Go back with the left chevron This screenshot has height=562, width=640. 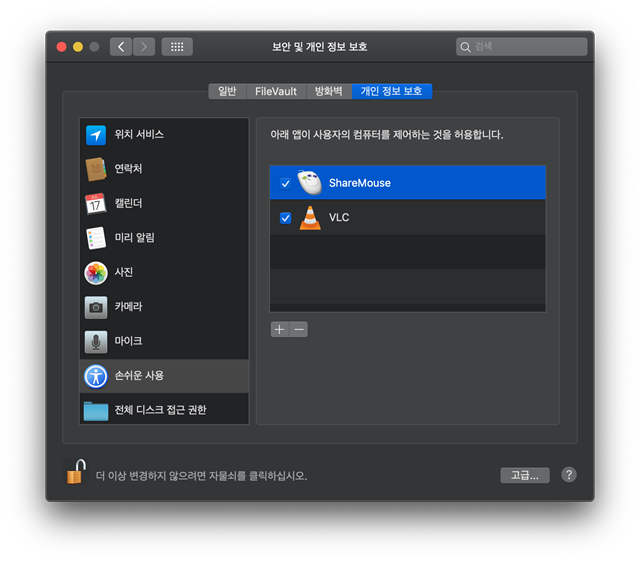click(121, 47)
